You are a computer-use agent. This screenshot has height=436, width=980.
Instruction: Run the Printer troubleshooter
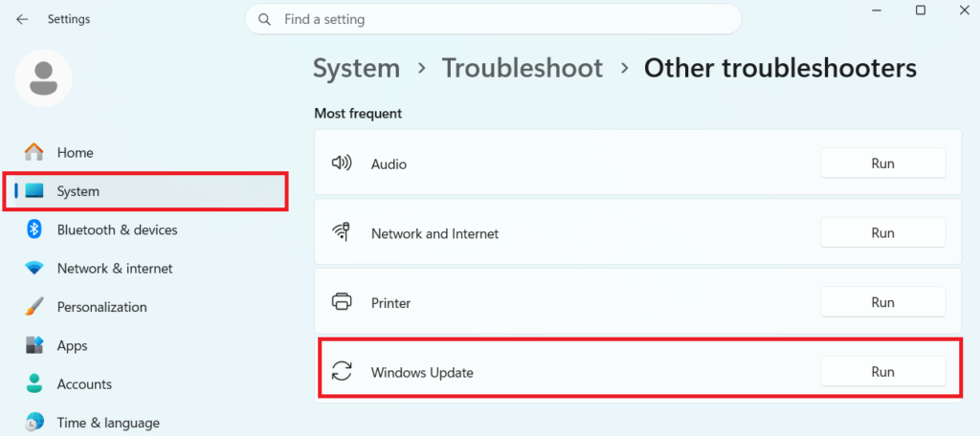882,302
